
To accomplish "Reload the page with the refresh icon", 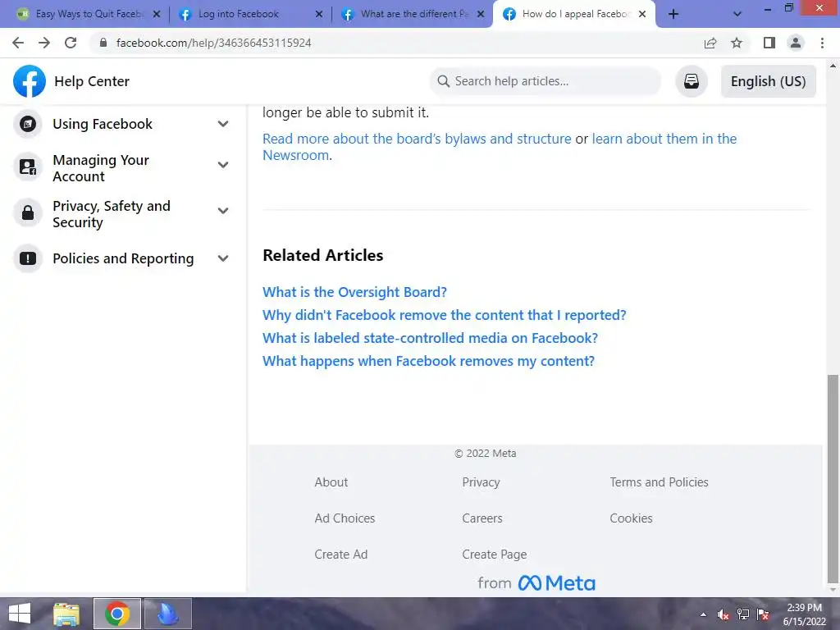I will 71,43.
